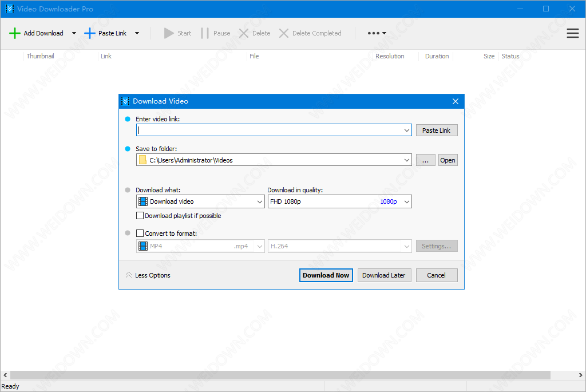Image resolution: width=586 pixels, height=392 pixels.
Task: Open the Download in quality dropdown
Action: point(407,202)
